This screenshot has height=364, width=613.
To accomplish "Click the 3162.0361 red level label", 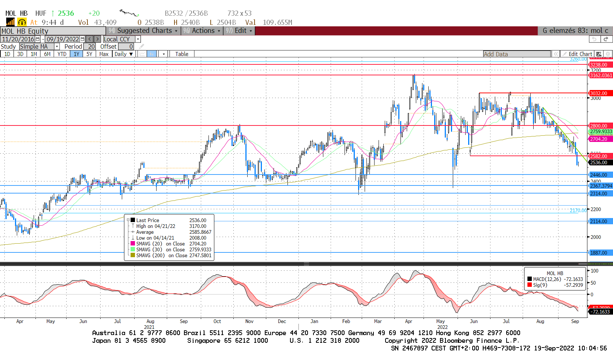I will pyautogui.click(x=601, y=75).
